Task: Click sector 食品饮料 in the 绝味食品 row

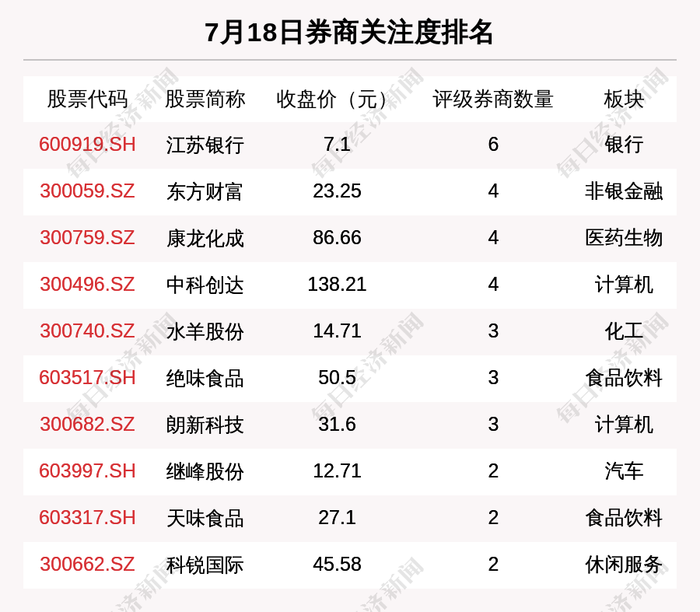Action: [x=624, y=379]
